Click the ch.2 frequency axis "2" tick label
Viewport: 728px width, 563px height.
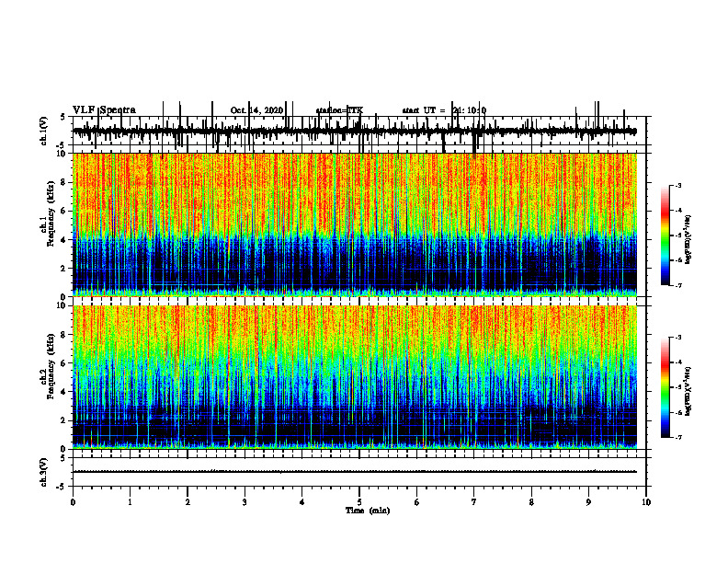coord(63,420)
